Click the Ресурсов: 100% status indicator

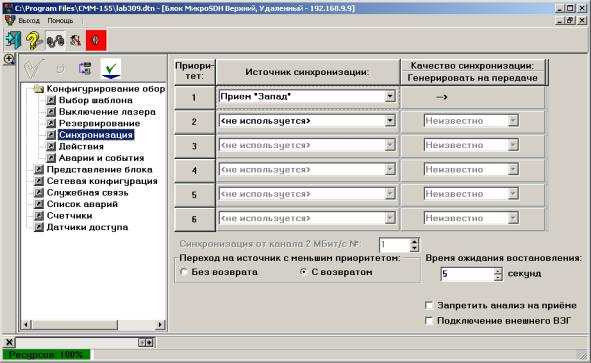(46, 354)
